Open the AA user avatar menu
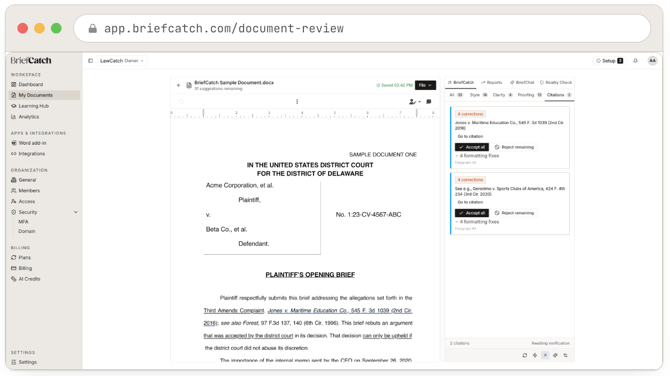This screenshot has height=376, width=670. coord(652,61)
